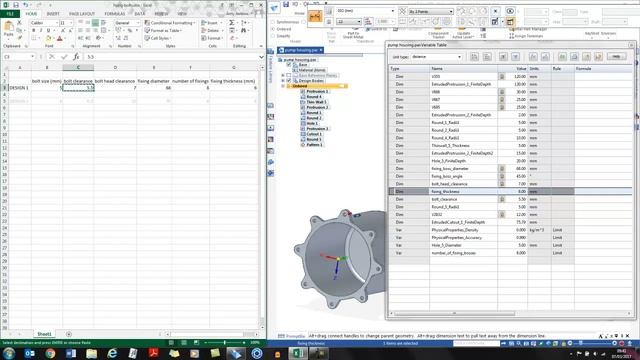Image resolution: width=640 pixels, height=360 pixels.
Task: Select the Ordered radio button
Action: [x=273, y=29]
